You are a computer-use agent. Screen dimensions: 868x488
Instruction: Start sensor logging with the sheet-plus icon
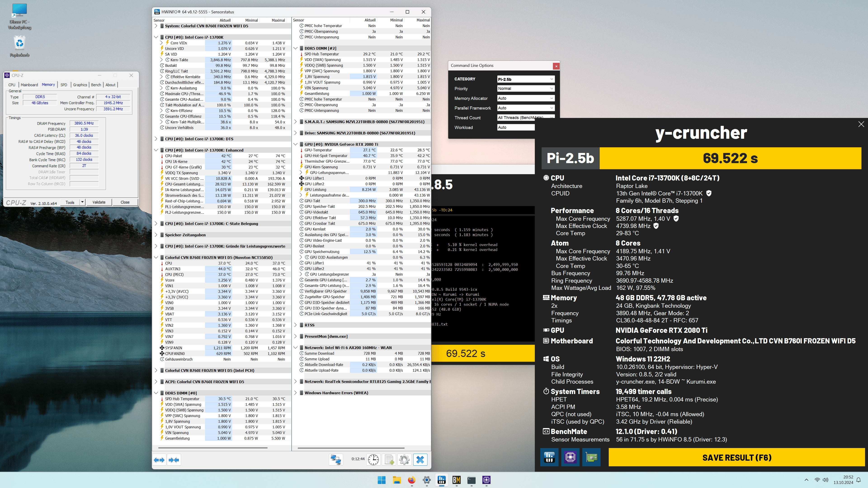389,459
